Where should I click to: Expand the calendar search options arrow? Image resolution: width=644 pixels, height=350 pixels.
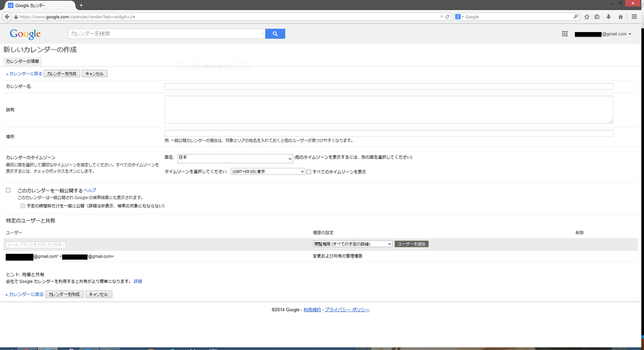coord(263,34)
